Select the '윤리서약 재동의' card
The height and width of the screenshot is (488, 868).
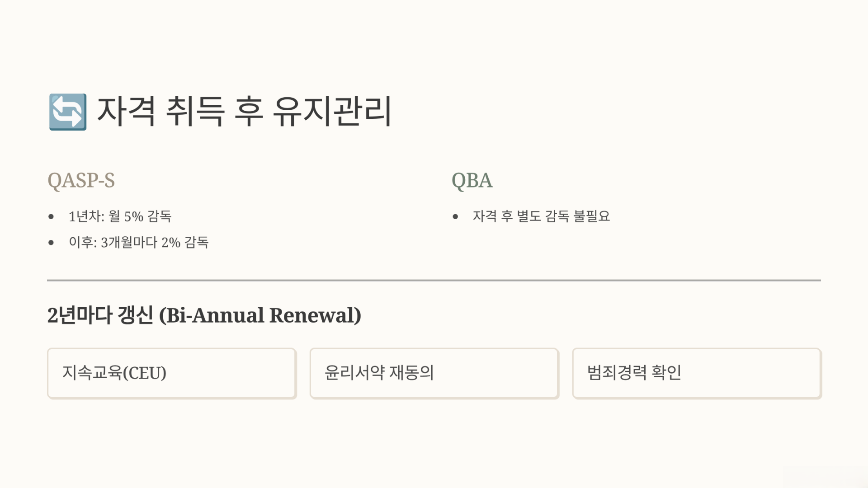click(x=434, y=373)
